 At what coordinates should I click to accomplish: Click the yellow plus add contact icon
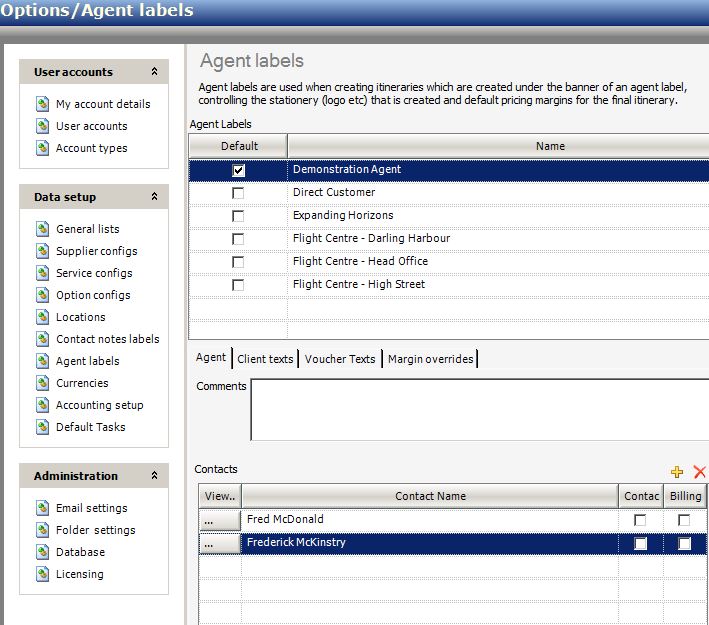(x=677, y=472)
